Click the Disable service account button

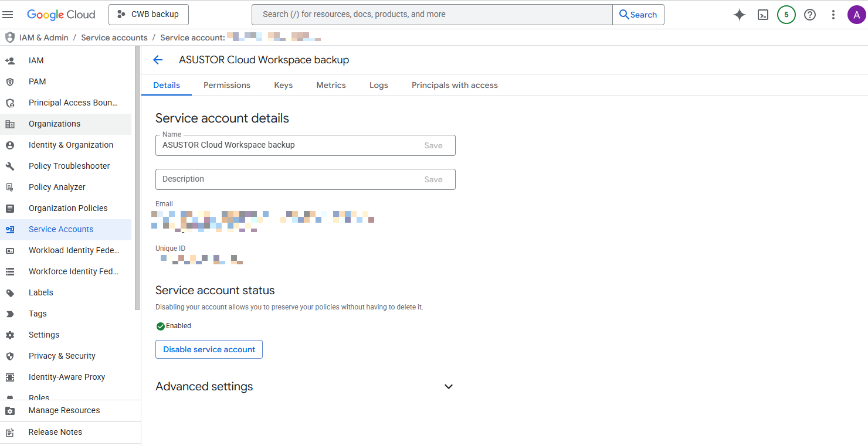[x=209, y=349]
